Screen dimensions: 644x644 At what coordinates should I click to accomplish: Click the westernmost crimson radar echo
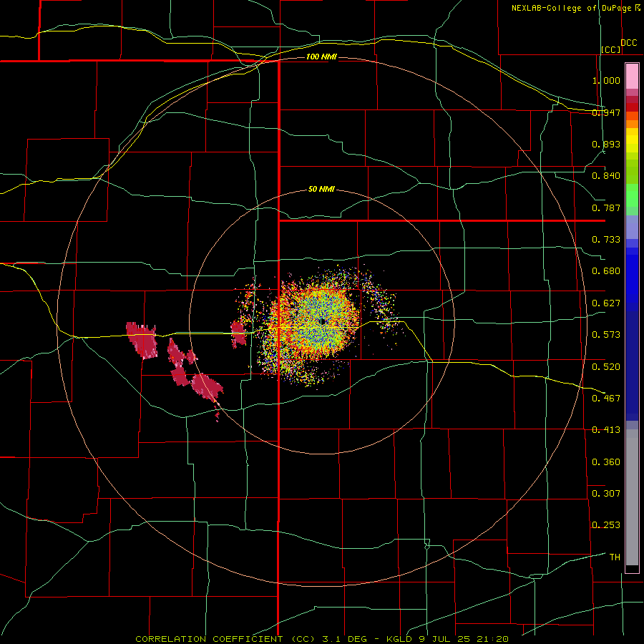click(142, 340)
